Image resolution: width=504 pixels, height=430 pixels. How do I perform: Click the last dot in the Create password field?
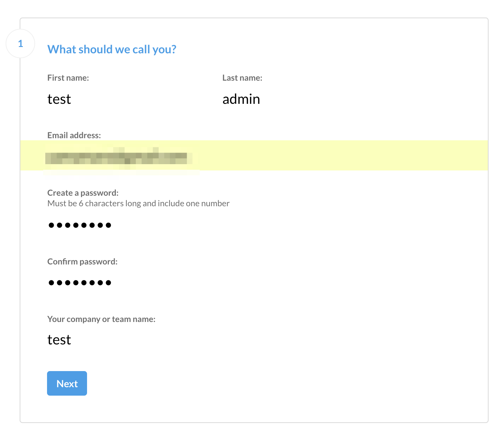coord(108,225)
